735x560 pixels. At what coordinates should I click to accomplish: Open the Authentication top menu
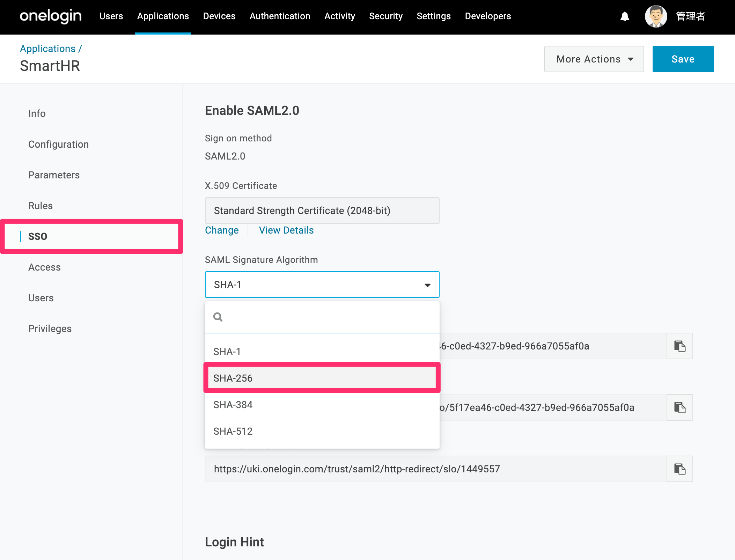point(280,16)
